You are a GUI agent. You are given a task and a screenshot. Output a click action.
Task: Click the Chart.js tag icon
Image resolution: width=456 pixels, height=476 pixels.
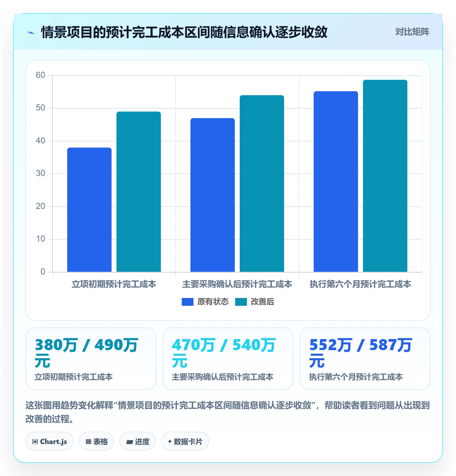(35, 442)
